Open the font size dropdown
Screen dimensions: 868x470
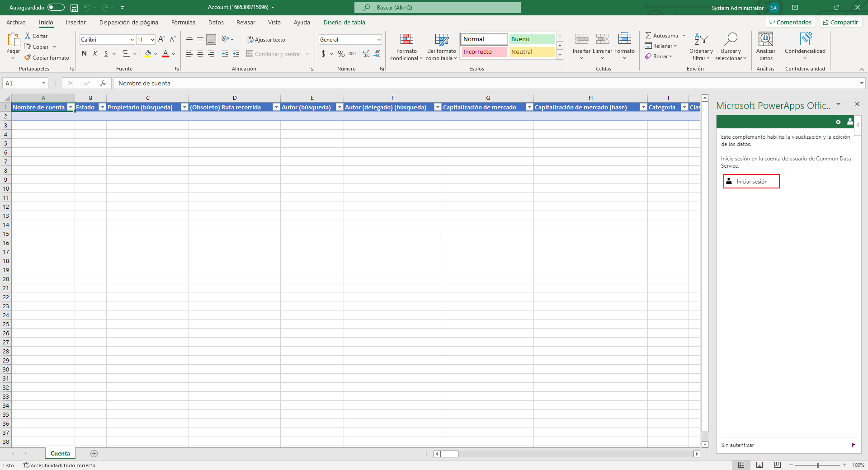pyautogui.click(x=152, y=40)
